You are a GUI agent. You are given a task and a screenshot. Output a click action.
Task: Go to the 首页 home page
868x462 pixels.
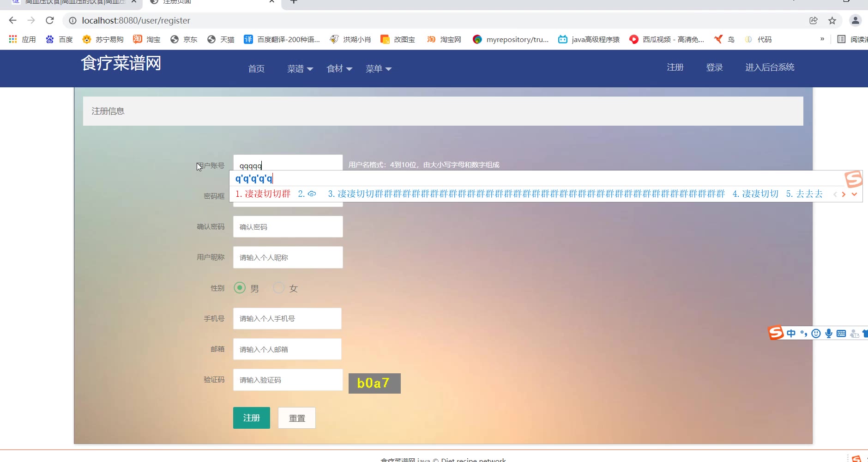[256, 69]
